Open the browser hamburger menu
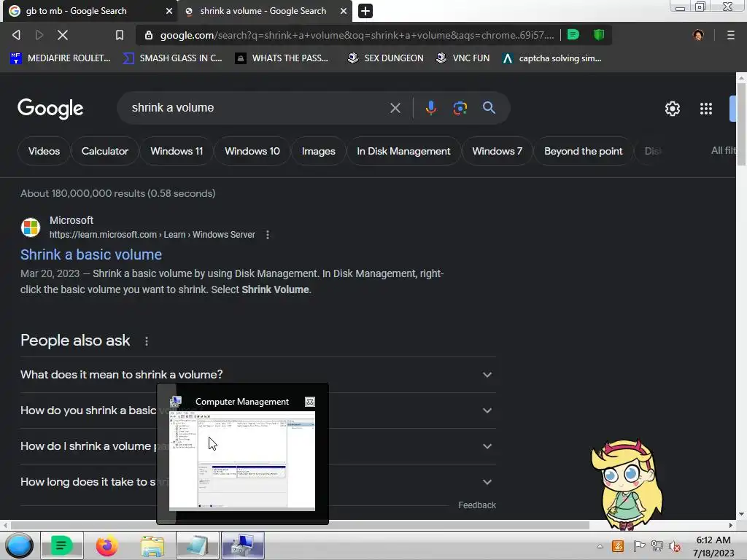The height and width of the screenshot is (560, 747). [x=730, y=35]
